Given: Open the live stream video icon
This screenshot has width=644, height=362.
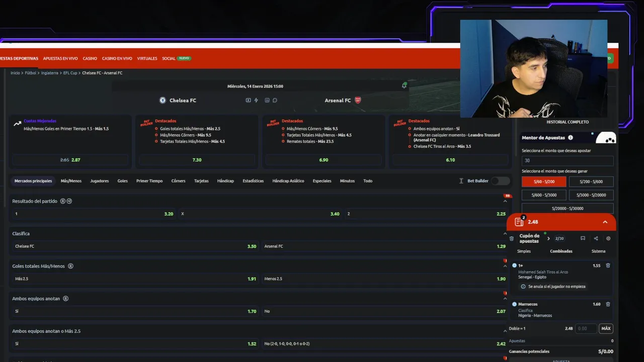Looking at the screenshot, I should [248, 100].
